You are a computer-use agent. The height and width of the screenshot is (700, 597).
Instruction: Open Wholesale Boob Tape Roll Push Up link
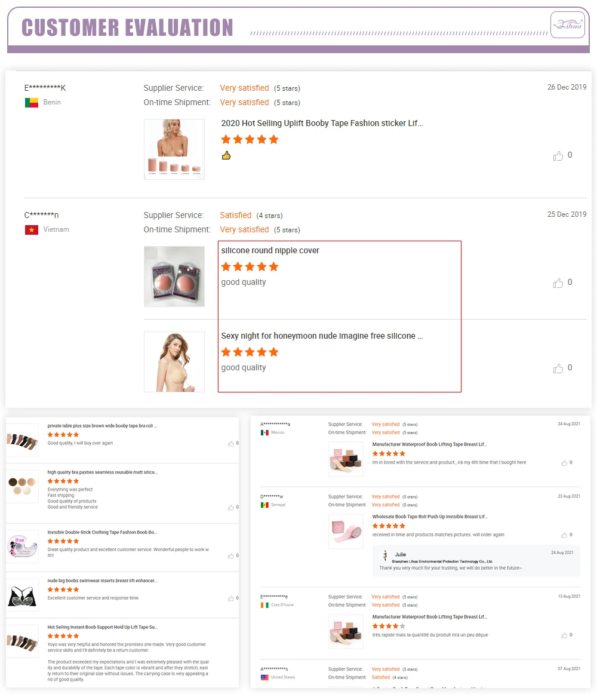(x=430, y=517)
